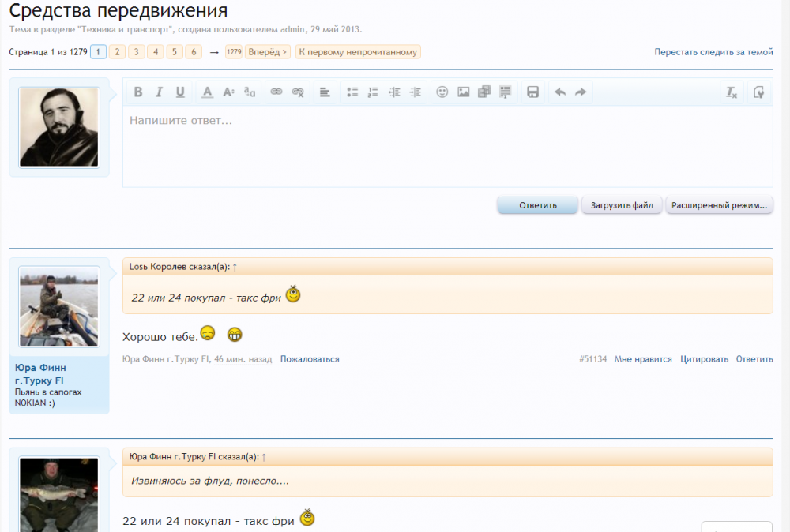Open the text alignment dropdown
The height and width of the screenshot is (532, 790).
click(x=325, y=92)
